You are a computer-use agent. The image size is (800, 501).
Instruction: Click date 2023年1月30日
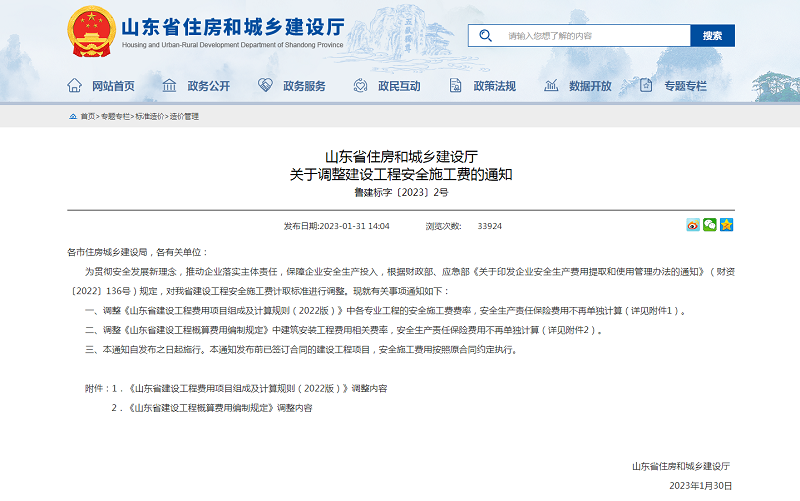coord(701,486)
